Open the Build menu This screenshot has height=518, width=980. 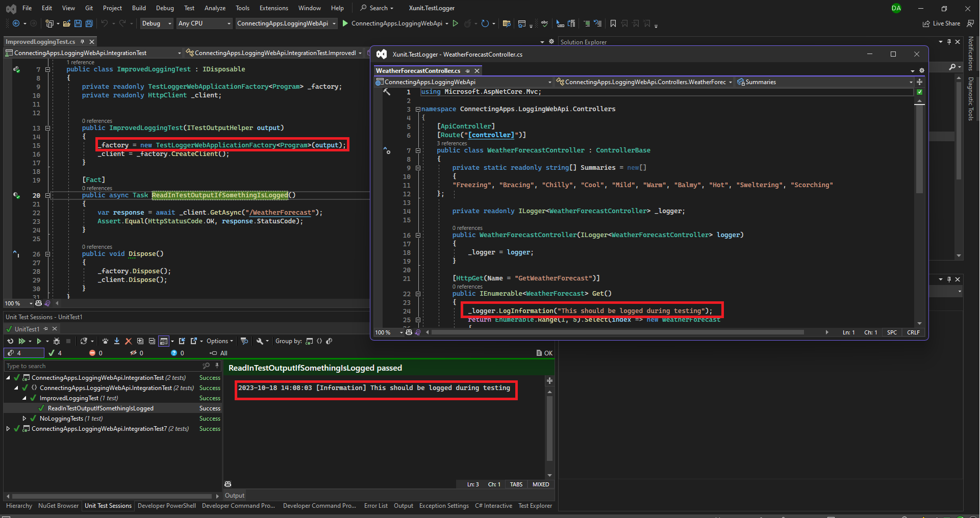[139, 8]
